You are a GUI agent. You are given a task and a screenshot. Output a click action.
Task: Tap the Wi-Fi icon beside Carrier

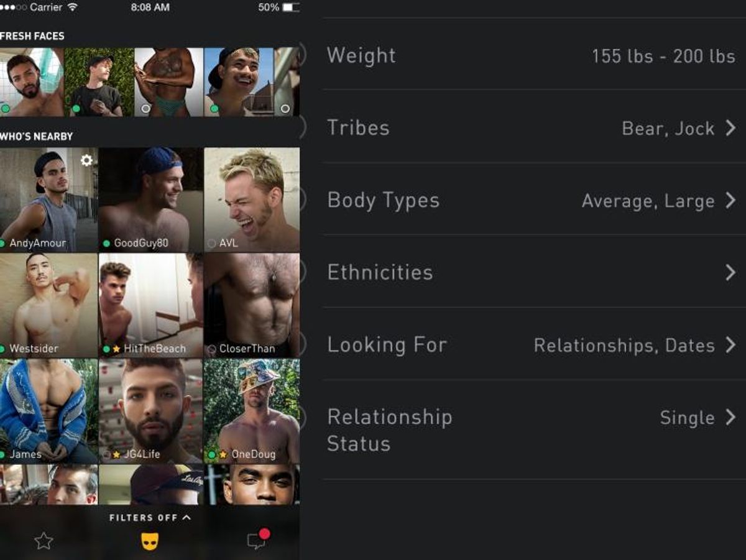73,7
